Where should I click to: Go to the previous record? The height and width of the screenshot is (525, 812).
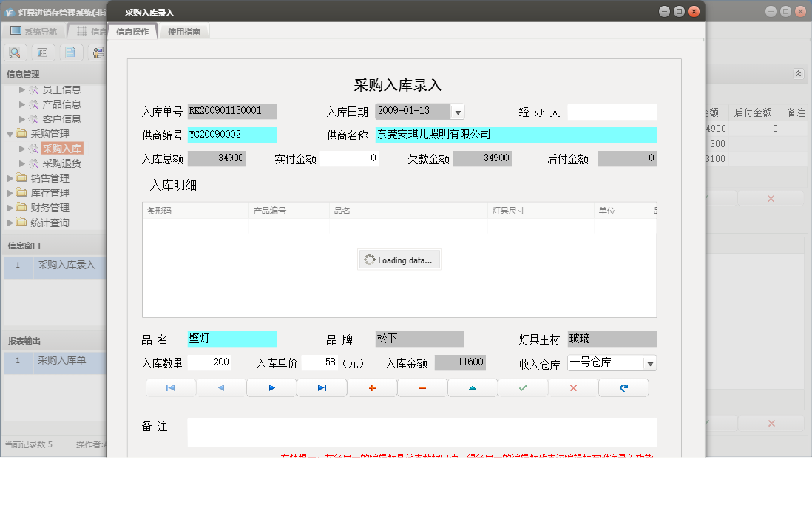click(221, 387)
